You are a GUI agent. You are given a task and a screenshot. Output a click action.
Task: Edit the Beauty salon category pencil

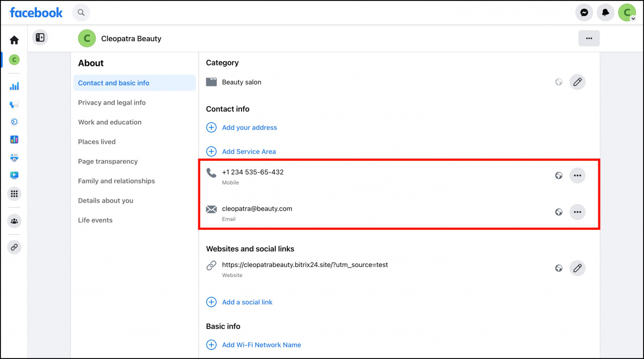pyautogui.click(x=578, y=82)
